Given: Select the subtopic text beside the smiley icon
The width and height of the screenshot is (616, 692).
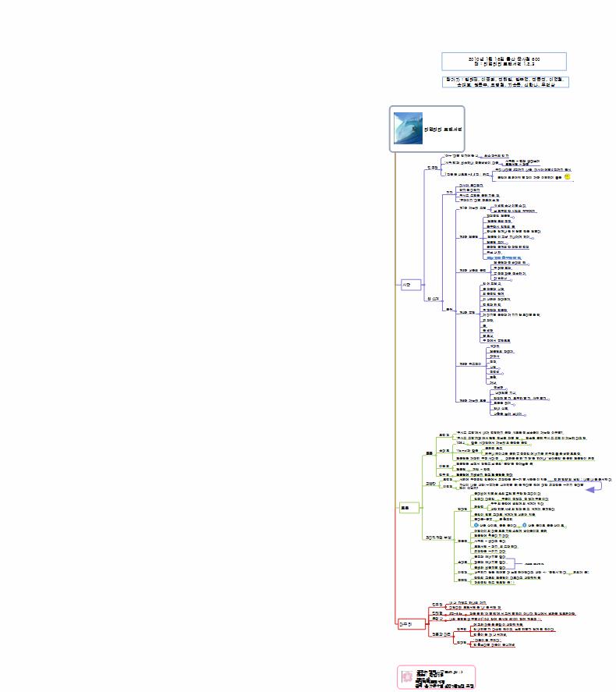Looking at the screenshot, I should click(x=518, y=178).
